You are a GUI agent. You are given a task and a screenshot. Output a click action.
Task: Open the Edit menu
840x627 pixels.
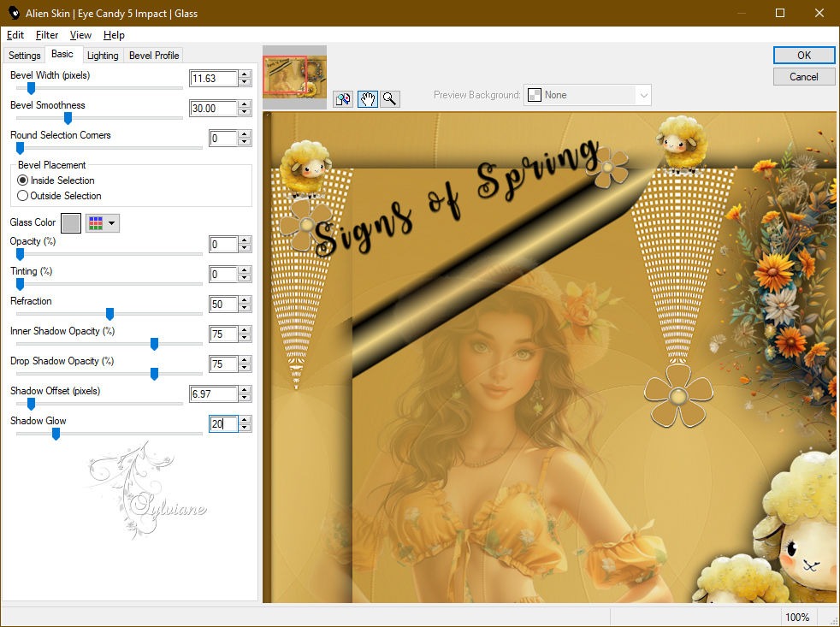[15, 35]
